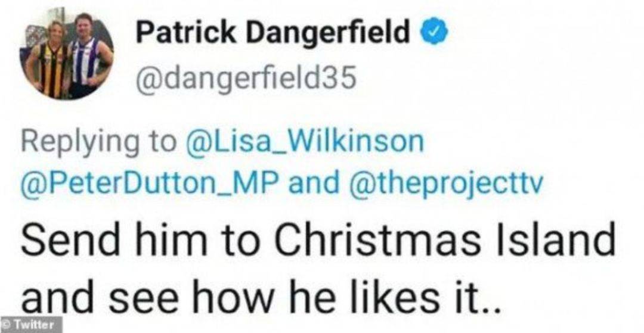
Task: Select the tweet line Send him to Christmas Island
Action: pyautogui.click(x=317, y=242)
